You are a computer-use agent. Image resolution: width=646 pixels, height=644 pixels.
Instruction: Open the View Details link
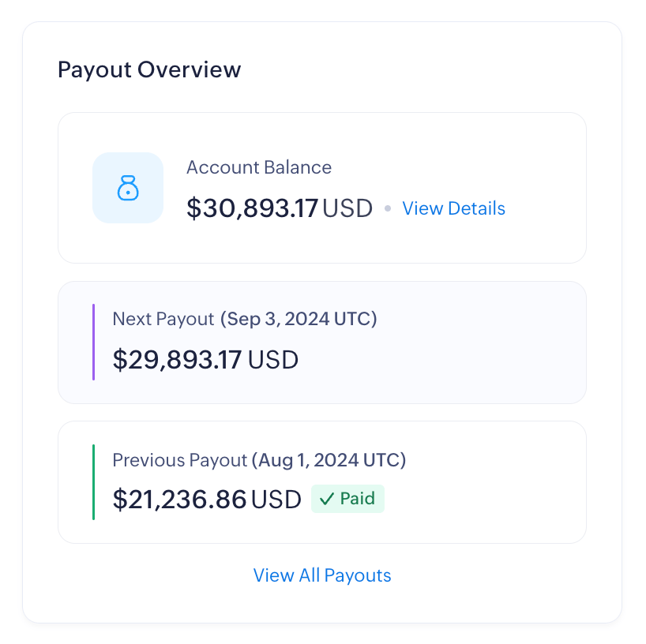coord(453,208)
